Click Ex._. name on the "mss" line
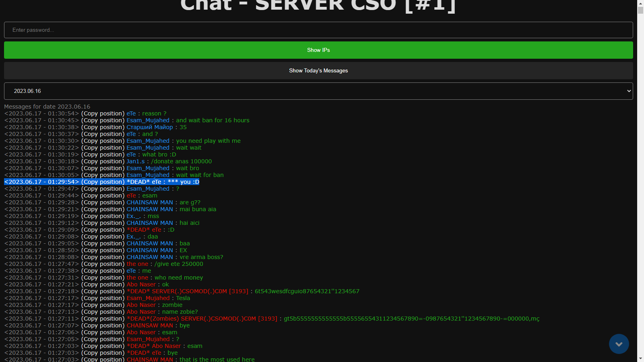The height and width of the screenshot is (362, 644). click(x=133, y=216)
